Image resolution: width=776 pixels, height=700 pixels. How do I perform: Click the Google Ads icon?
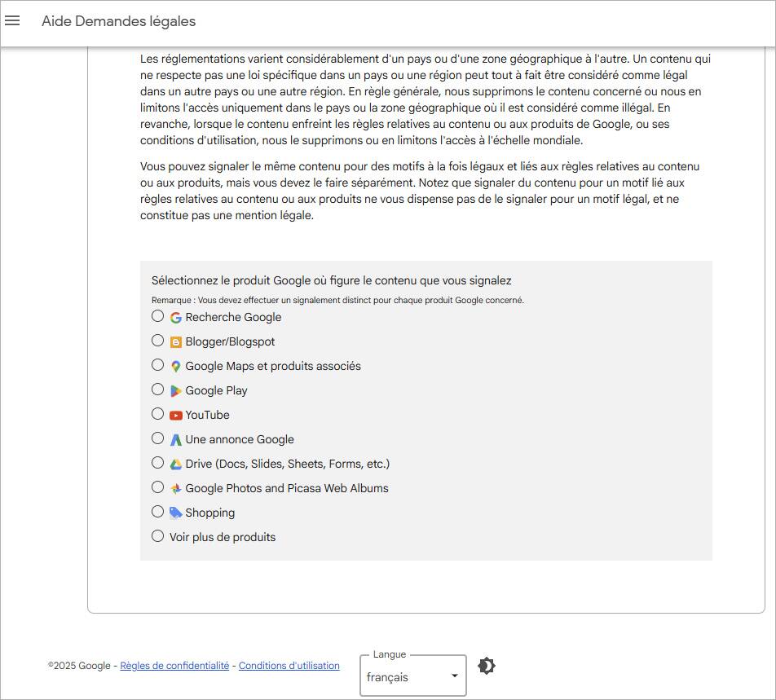click(x=175, y=440)
